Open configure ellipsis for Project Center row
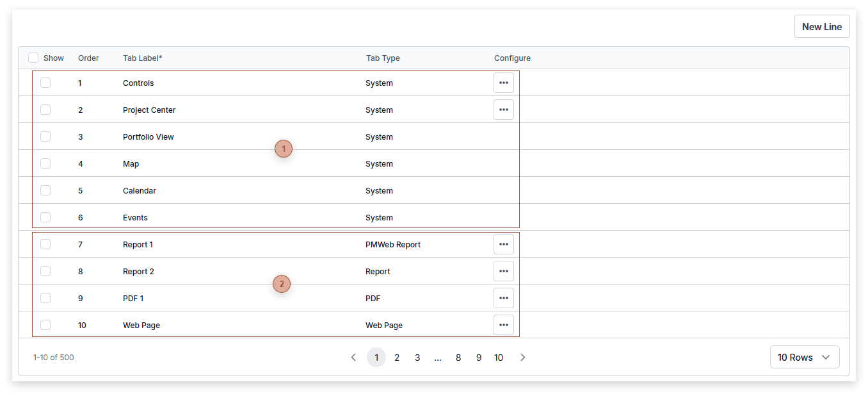Screen dimensions: 868x396 click(503, 110)
